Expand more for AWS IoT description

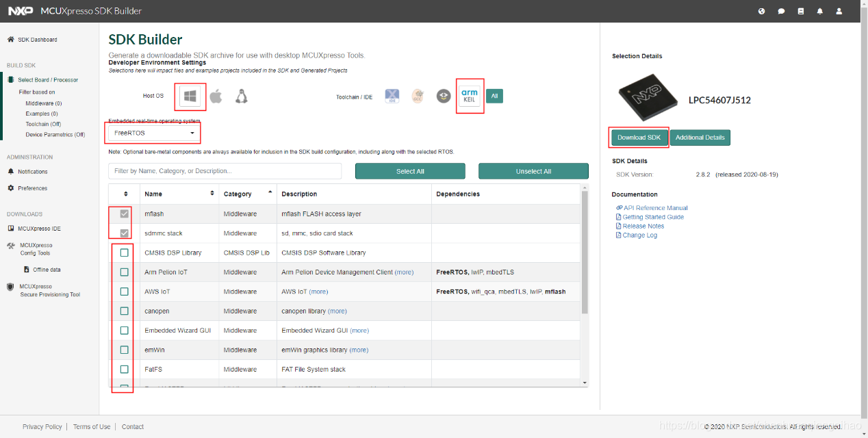318,292
